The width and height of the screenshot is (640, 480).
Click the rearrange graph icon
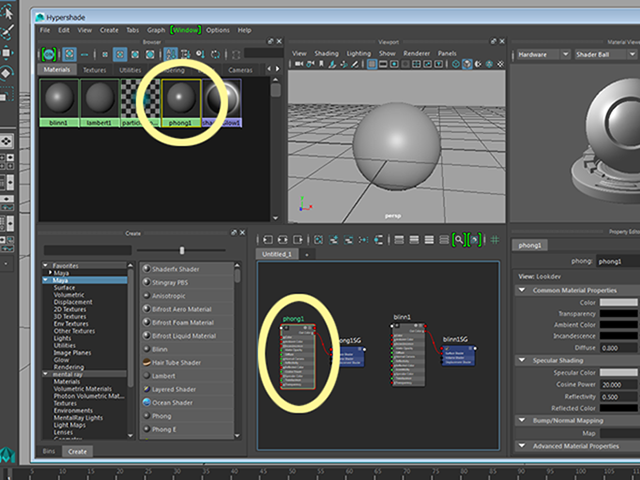(x=363, y=240)
